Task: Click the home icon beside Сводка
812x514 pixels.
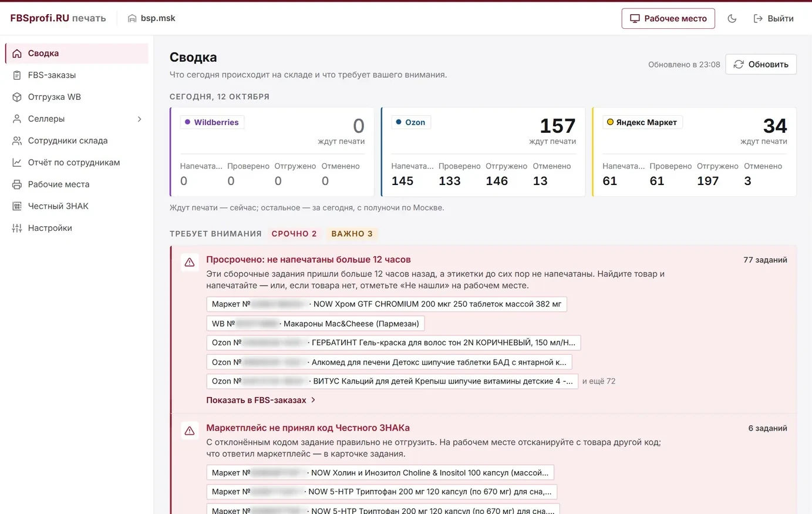Action: point(17,53)
